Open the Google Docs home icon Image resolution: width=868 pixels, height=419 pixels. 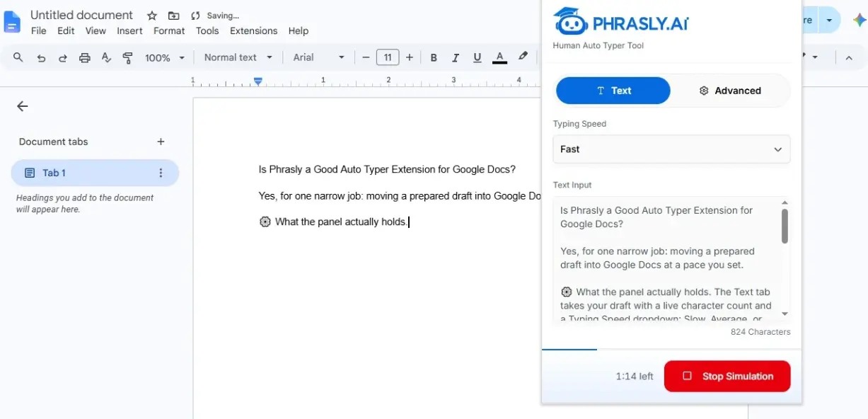[13, 22]
